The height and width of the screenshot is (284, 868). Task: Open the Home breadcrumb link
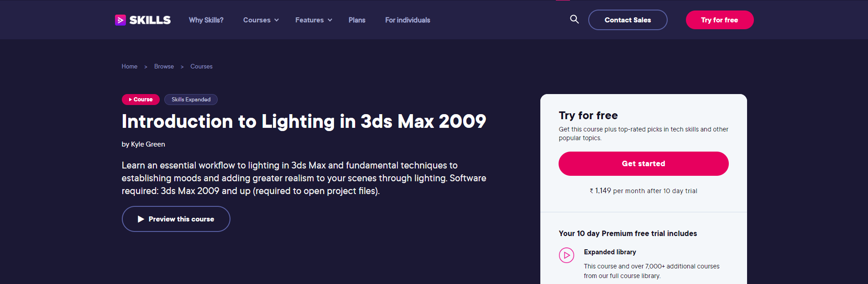tap(129, 66)
